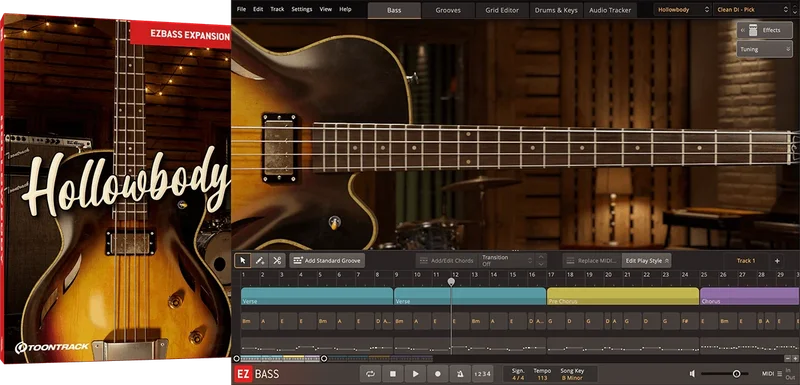Click the tempo value 113

point(542,378)
